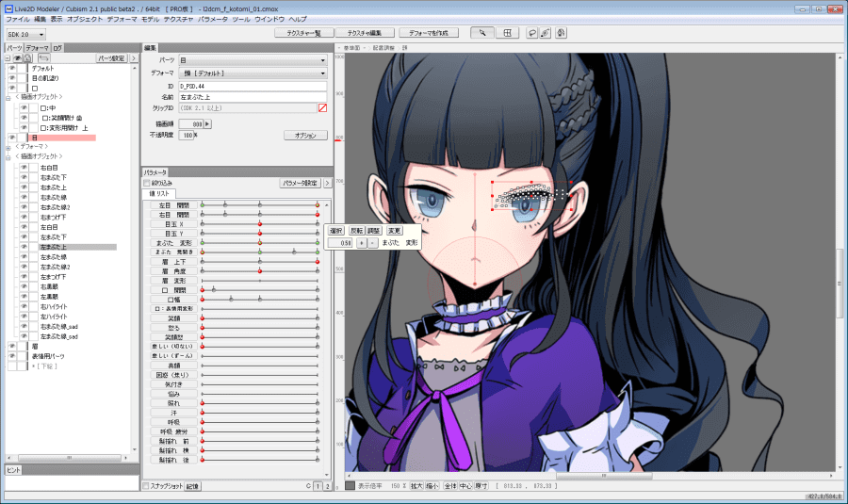Click the 口 開閉 parameter slider
This screenshot has width=848, height=504.
pyautogui.click(x=260, y=290)
